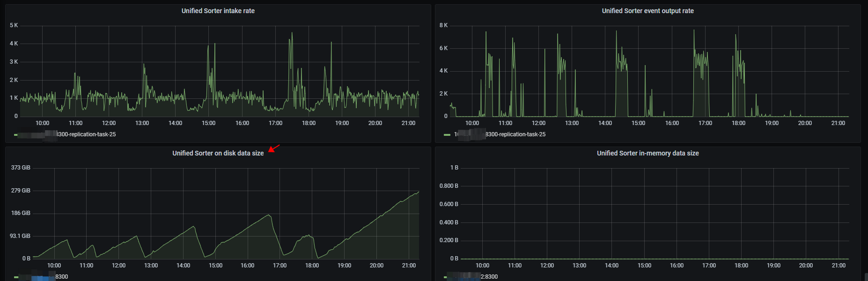The image size is (868, 281).
Task: Toggle the replication-task-25 legend series in the intake rate panel
Action: 86,134
